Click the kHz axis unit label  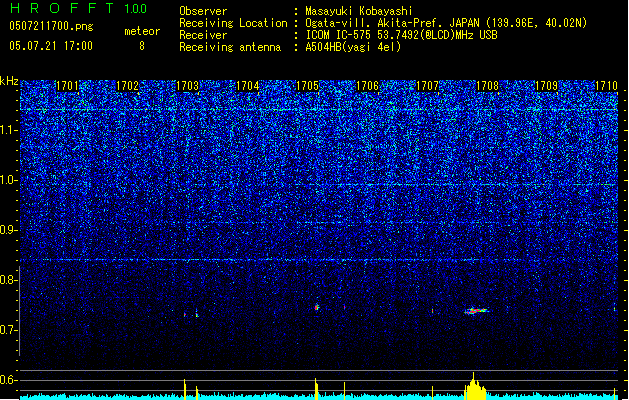(9, 81)
